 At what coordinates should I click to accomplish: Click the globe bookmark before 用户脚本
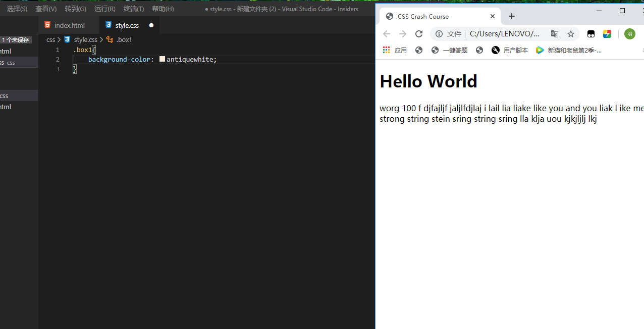click(x=479, y=50)
